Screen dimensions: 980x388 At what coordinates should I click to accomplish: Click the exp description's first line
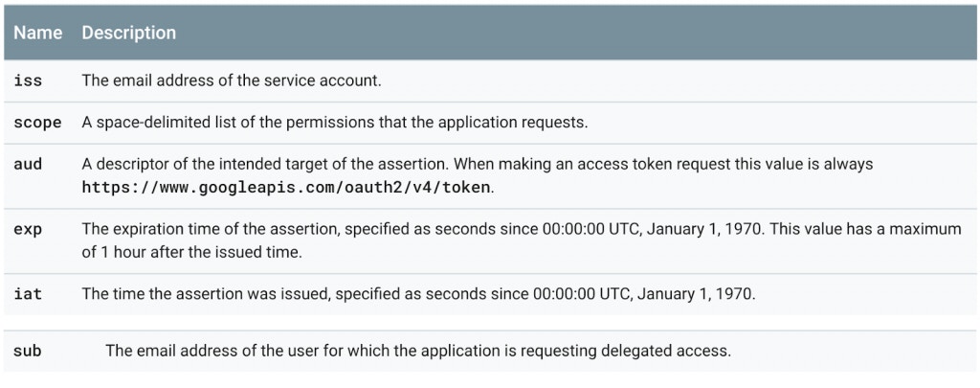pos(521,230)
